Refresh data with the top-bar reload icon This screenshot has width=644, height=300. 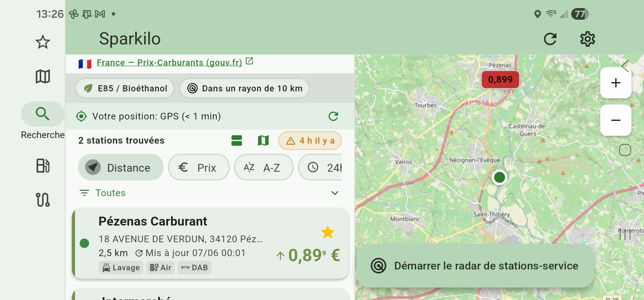550,39
